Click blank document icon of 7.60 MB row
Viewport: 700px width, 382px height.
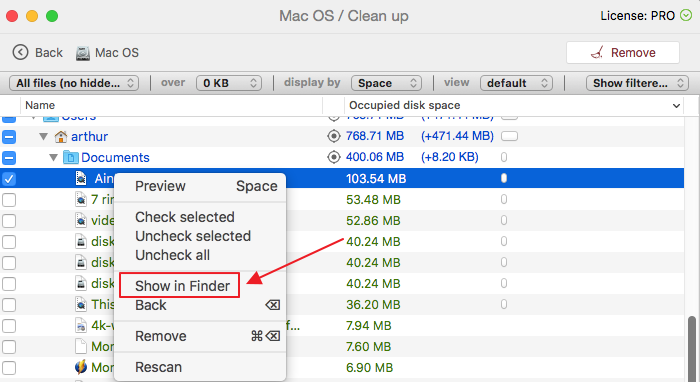81,346
